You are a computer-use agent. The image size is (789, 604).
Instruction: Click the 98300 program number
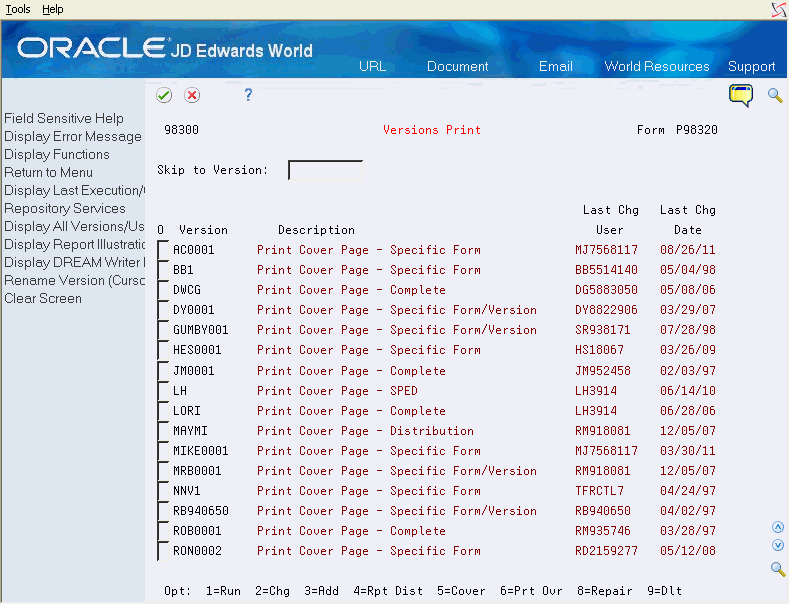[x=181, y=130]
